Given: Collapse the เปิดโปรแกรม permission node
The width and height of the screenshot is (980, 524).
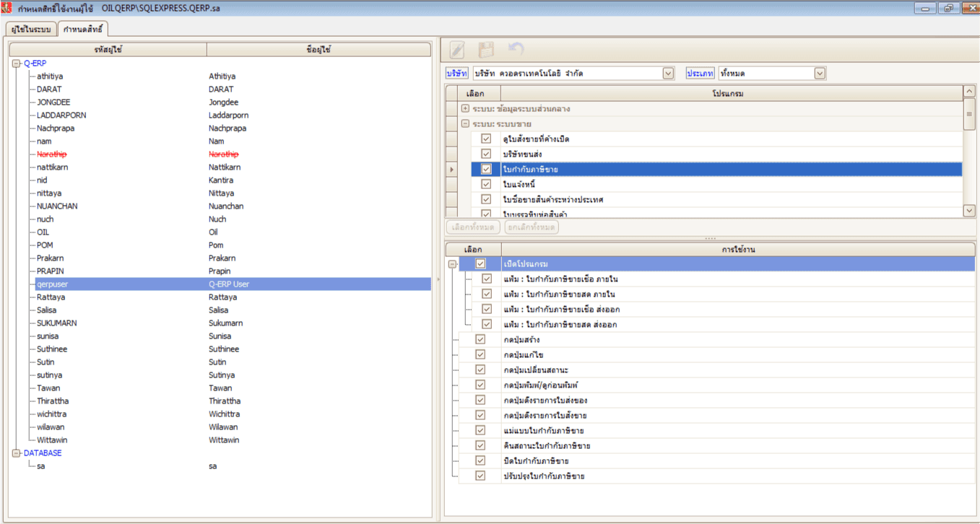Looking at the screenshot, I should point(452,264).
